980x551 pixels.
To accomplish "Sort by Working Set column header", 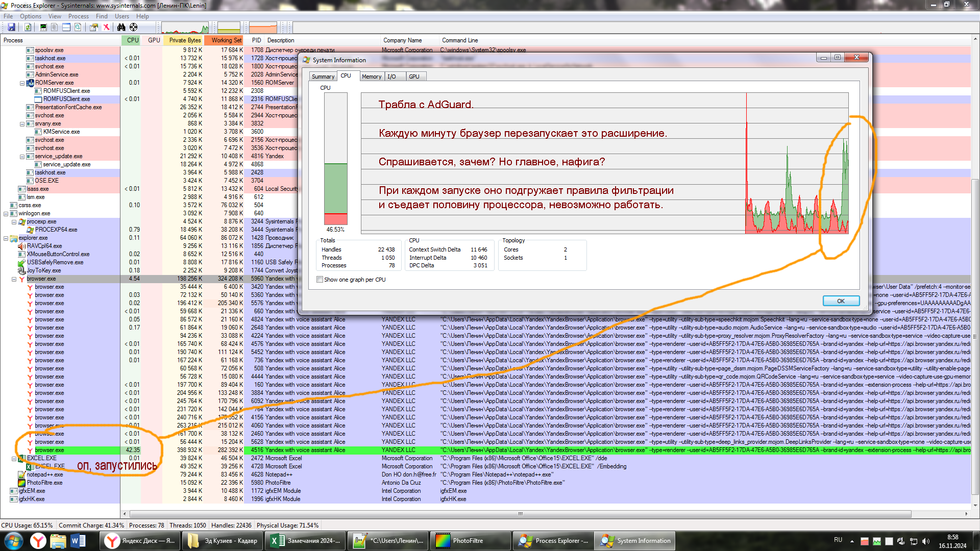I will click(225, 40).
